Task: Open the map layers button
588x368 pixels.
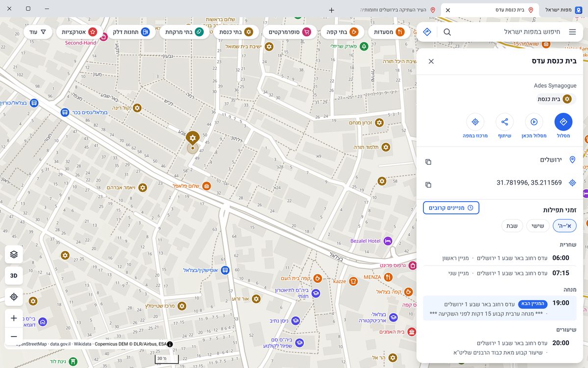Action: point(14,254)
